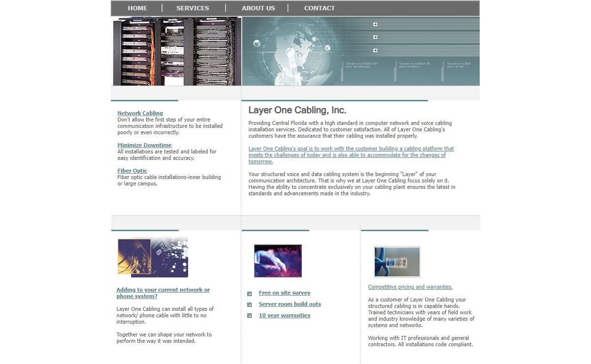Open the CONTACT navigation item
This screenshot has height=364, width=591.
(319, 8)
